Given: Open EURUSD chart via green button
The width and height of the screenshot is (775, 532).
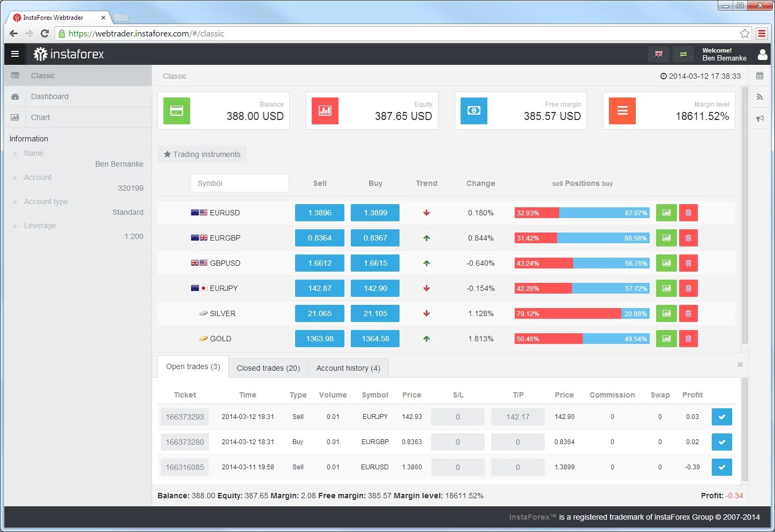Looking at the screenshot, I should 666,213.
